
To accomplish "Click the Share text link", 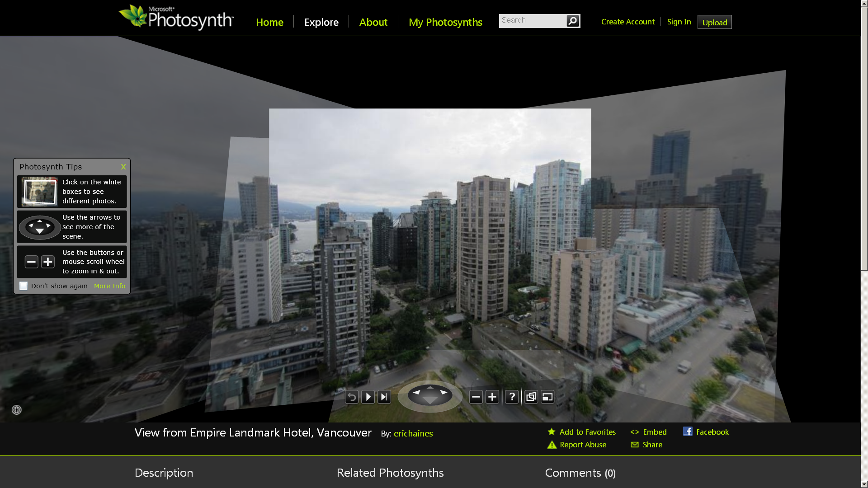I will point(652,445).
